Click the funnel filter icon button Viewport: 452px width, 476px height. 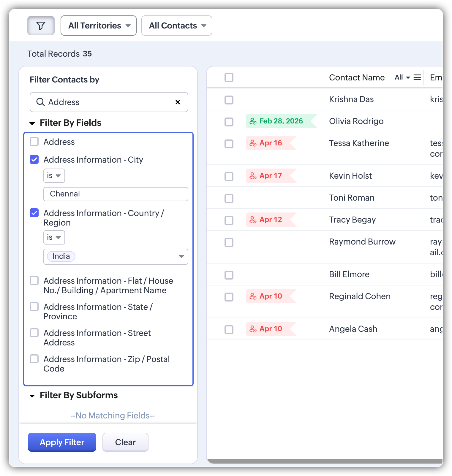point(41,26)
